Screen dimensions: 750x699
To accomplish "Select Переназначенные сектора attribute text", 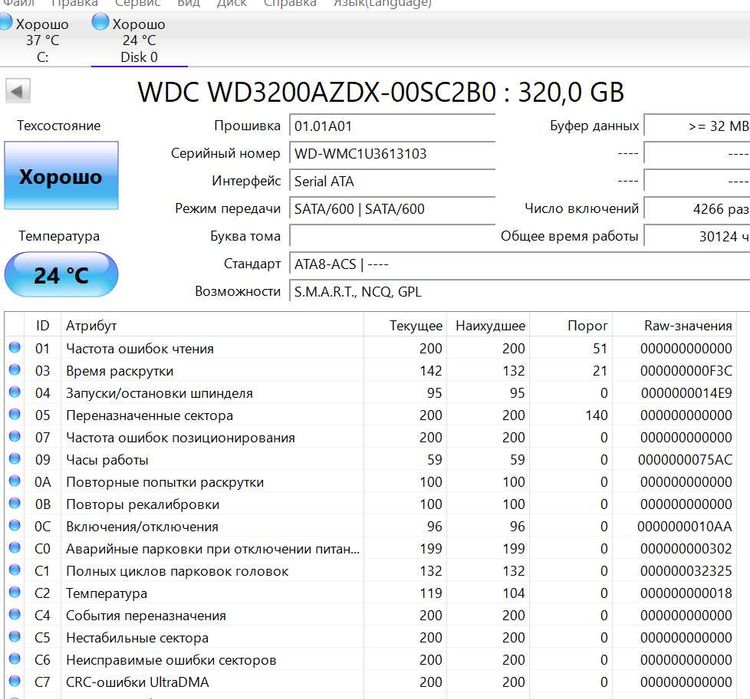I will point(149,415).
